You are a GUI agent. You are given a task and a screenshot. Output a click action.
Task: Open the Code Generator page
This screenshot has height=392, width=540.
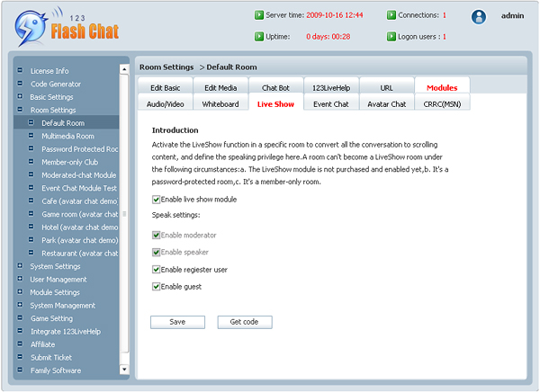click(x=56, y=84)
